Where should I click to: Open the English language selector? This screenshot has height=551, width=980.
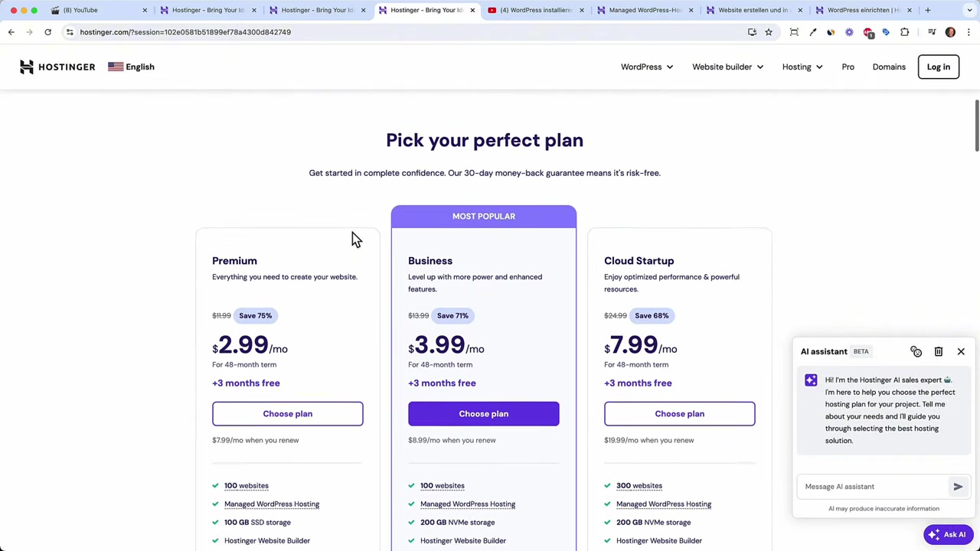click(x=131, y=67)
